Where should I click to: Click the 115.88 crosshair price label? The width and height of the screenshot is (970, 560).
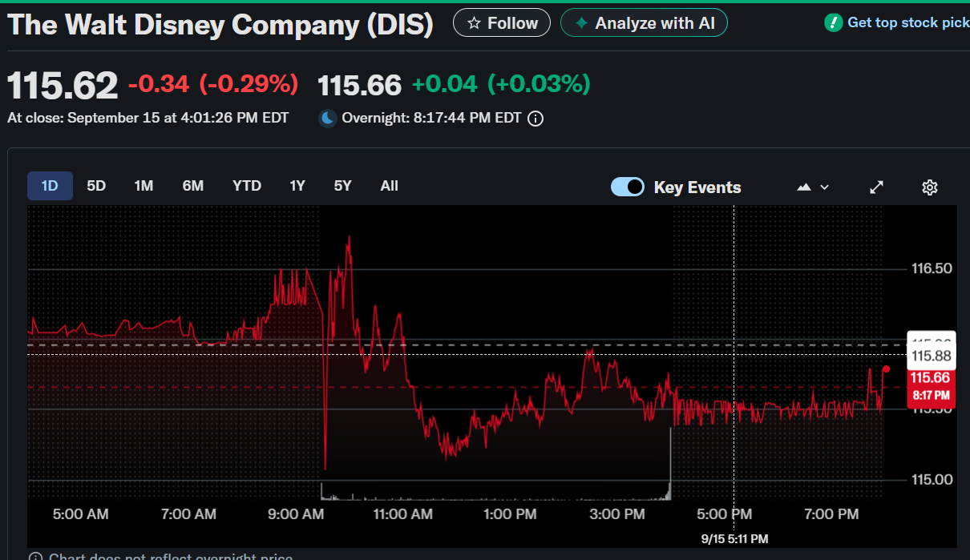click(931, 355)
